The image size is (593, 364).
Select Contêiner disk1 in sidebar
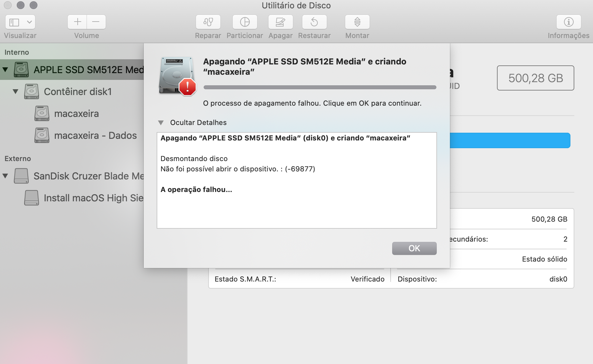[72, 91]
